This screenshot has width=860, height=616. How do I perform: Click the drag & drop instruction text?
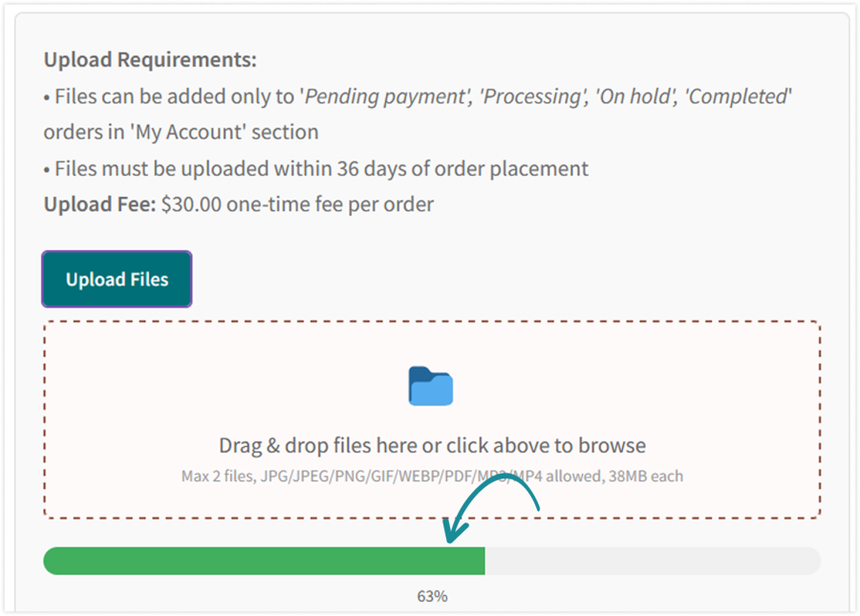(432, 445)
